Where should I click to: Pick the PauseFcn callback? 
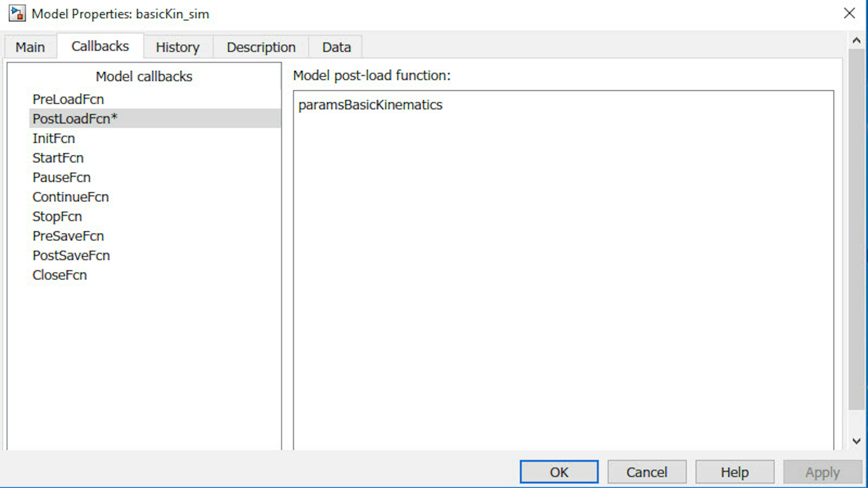[x=61, y=177]
